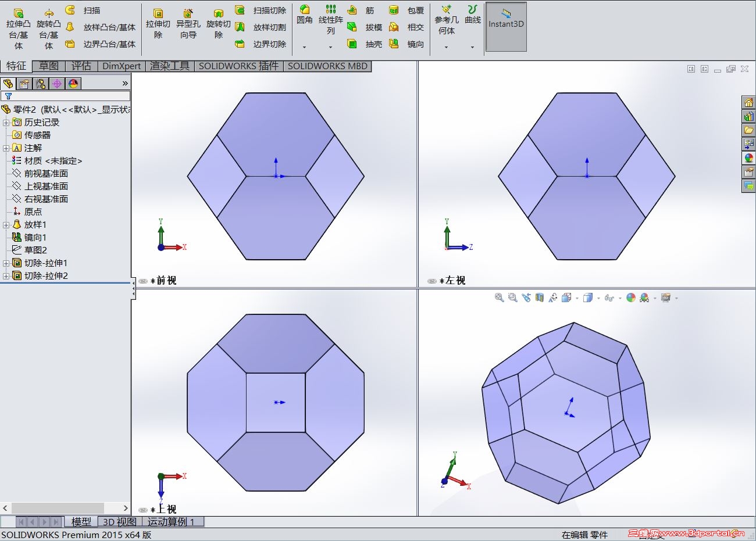Click the feature tree filter field
Screen dimensions: 756x541
[x=66, y=96]
